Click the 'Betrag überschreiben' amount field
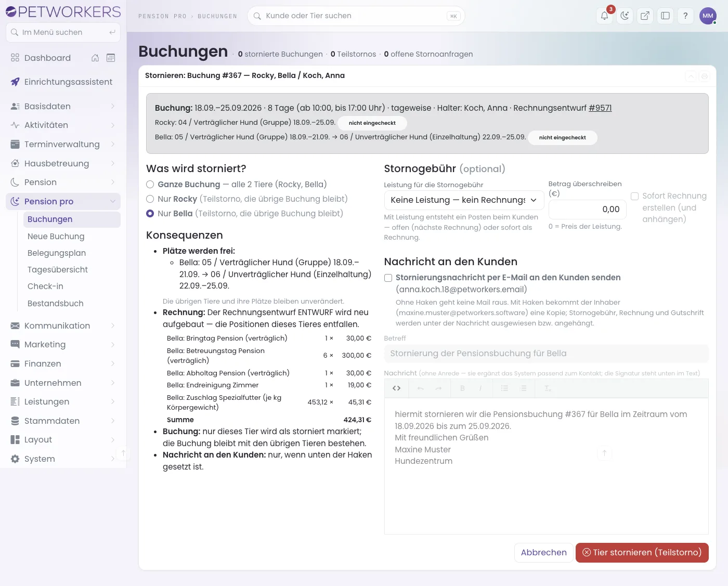The height and width of the screenshot is (586, 728). click(587, 209)
